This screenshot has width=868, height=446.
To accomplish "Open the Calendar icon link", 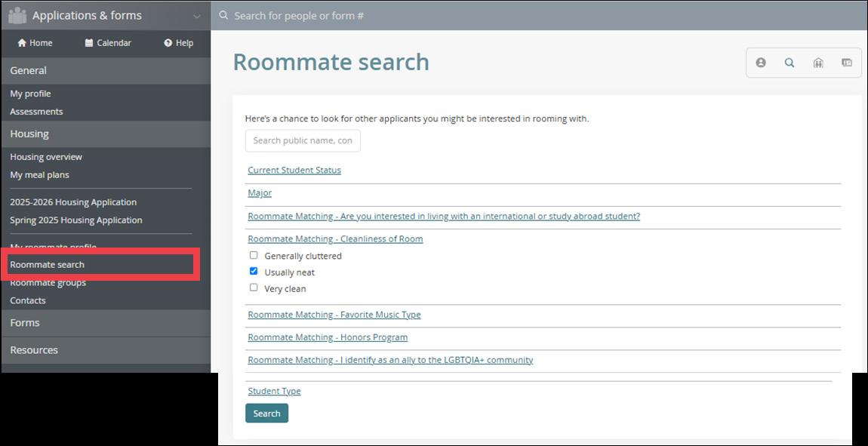I will point(89,43).
